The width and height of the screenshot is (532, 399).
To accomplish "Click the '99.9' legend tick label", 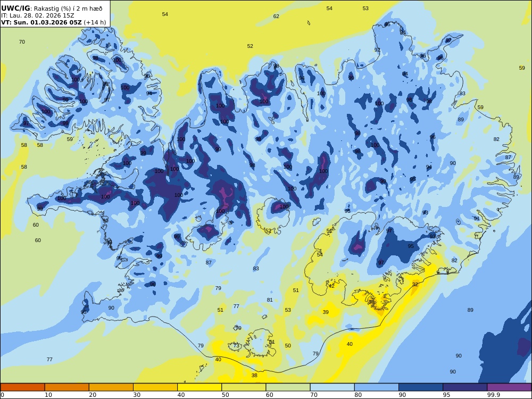I will [493, 395].
